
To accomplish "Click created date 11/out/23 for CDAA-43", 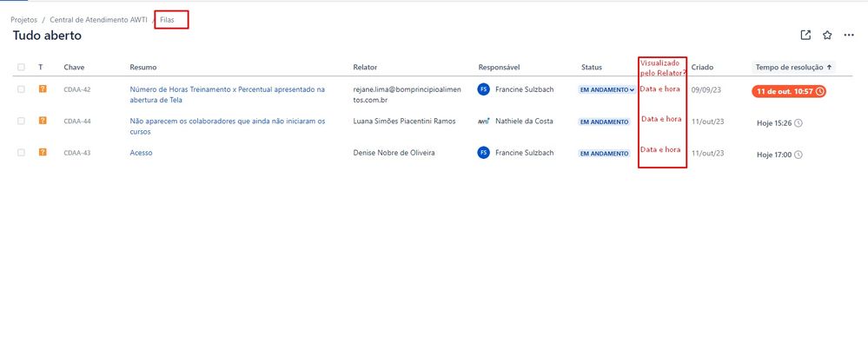I will [x=707, y=153].
